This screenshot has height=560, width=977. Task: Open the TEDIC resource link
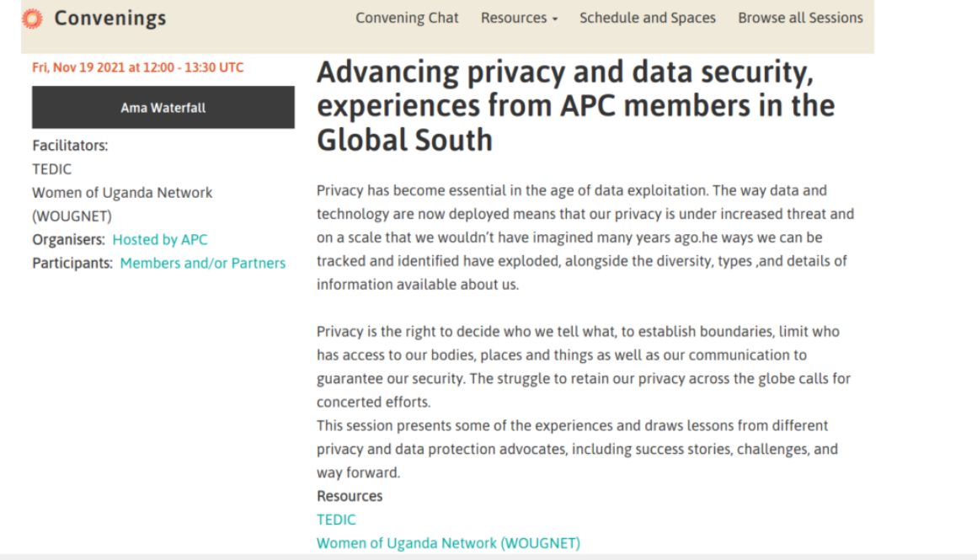point(336,520)
